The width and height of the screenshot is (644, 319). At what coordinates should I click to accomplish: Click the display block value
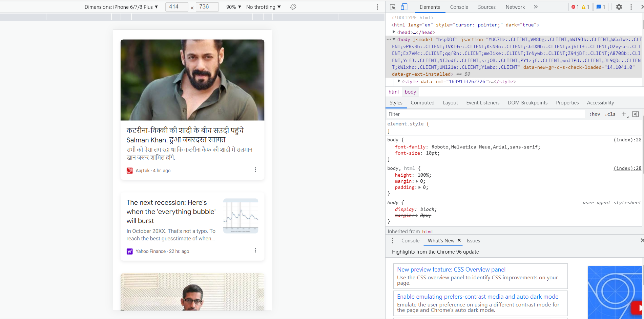428,210
